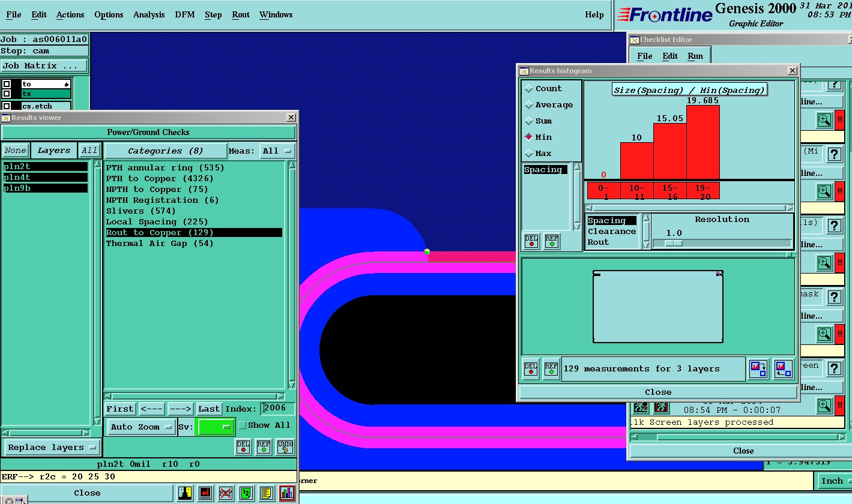Open the Windows menu
Image resolution: width=852 pixels, height=504 pixels.
tap(276, 15)
